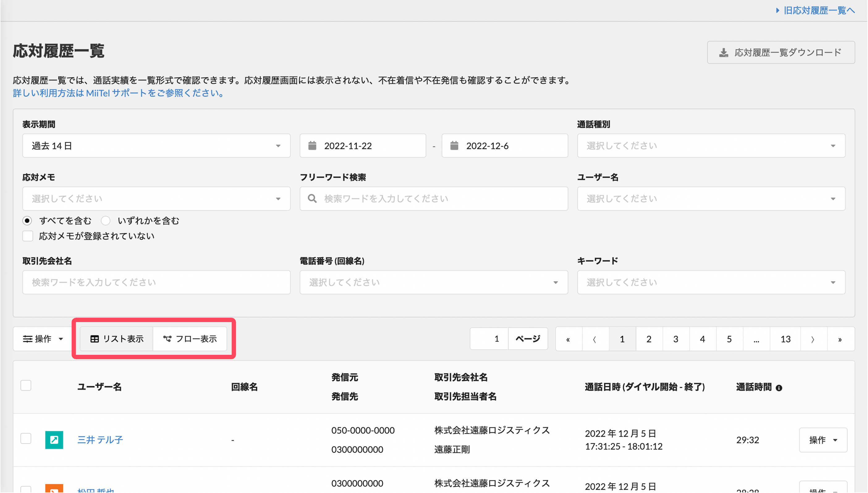Go to page 4
The height and width of the screenshot is (493, 868).
pyautogui.click(x=703, y=339)
